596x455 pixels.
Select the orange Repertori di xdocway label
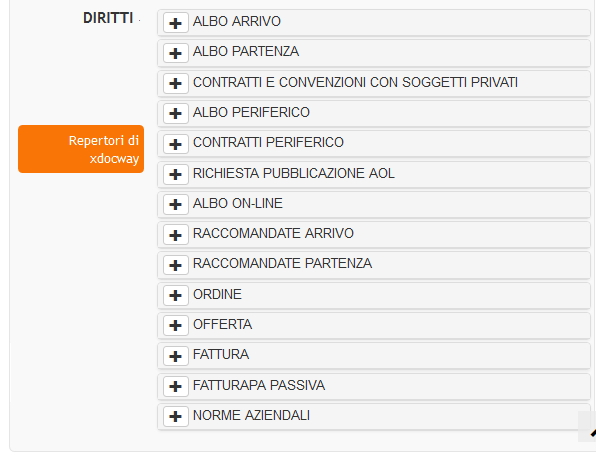pos(81,149)
